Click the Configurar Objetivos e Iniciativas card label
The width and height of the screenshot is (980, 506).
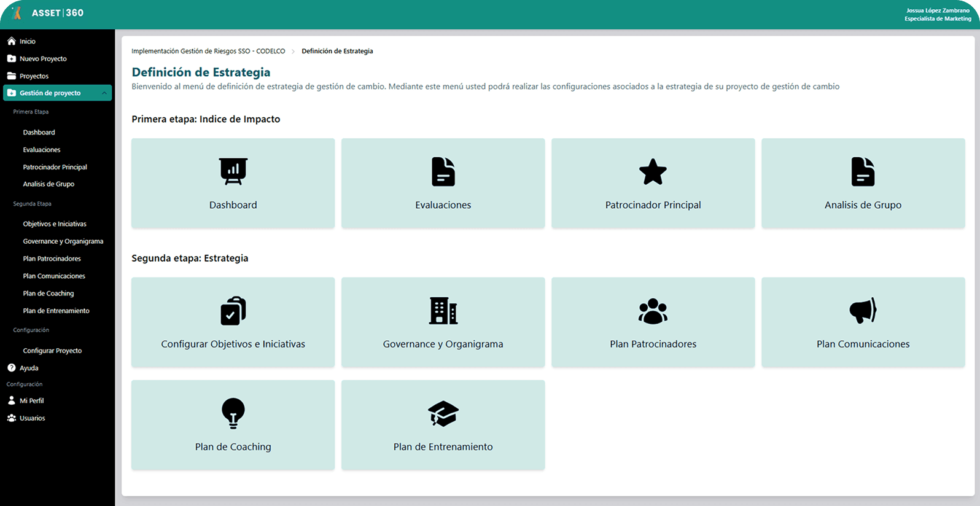[x=233, y=344]
